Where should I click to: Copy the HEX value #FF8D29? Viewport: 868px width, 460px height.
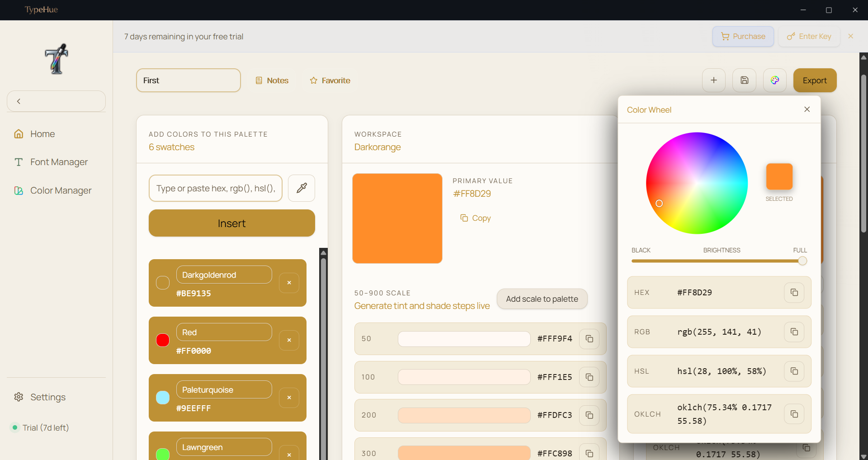coord(794,293)
